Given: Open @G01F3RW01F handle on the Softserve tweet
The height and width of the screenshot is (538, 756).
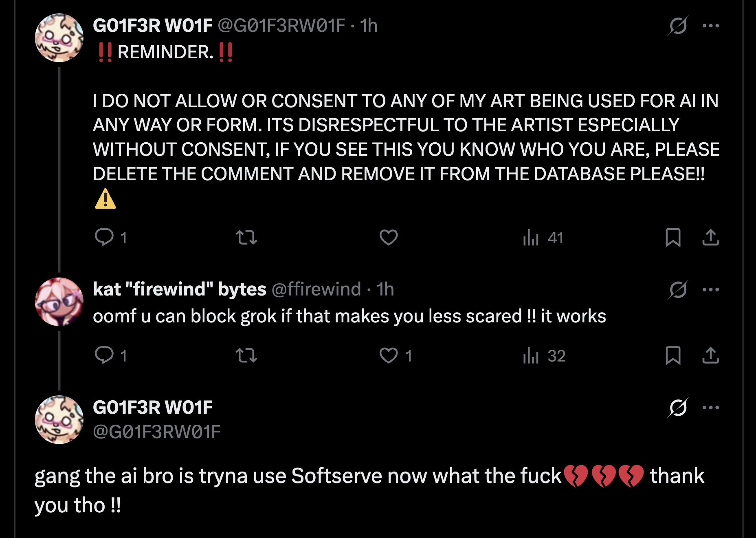Looking at the screenshot, I should [x=157, y=432].
